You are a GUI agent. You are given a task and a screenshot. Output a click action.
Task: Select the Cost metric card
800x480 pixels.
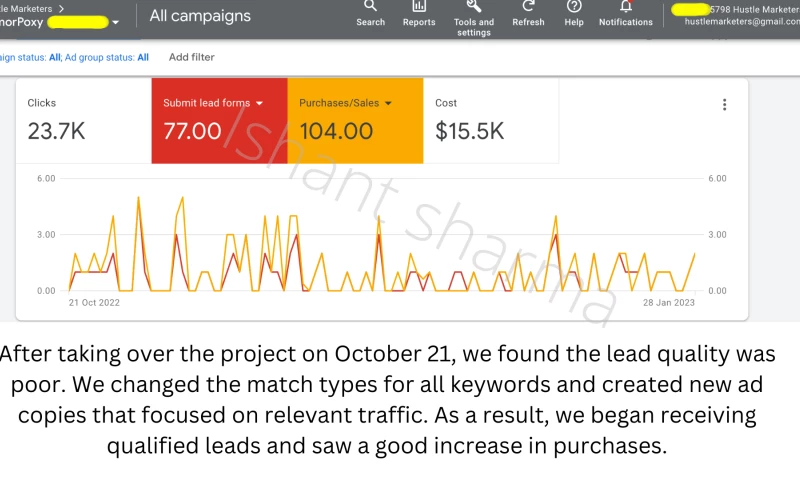(x=490, y=120)
